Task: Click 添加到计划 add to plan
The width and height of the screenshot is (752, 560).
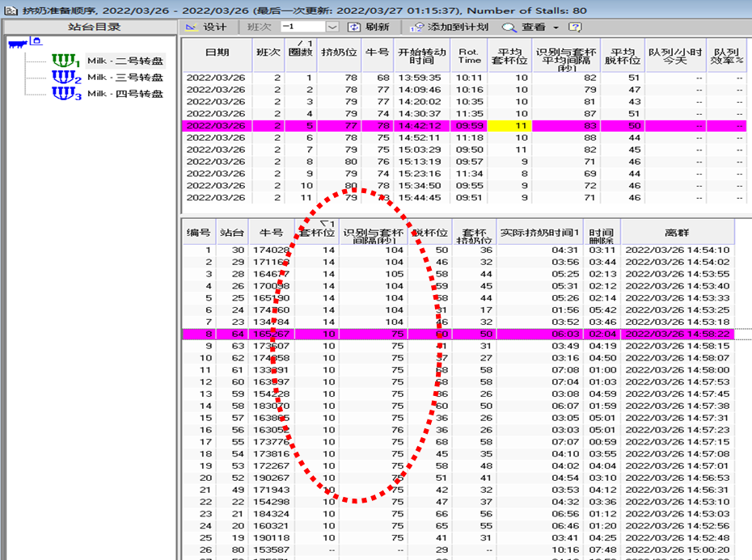Action: coord(450,27)
